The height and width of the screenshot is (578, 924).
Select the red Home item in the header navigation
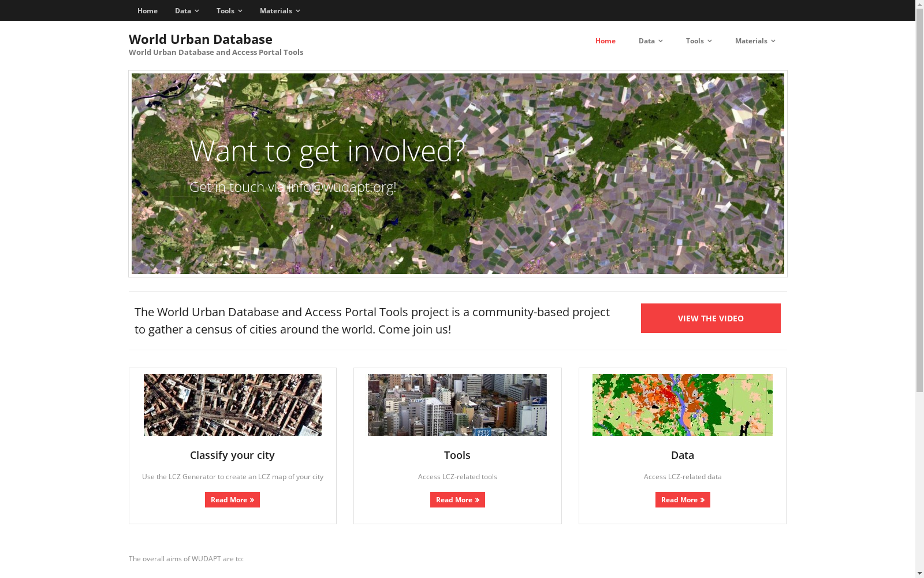(605, 40)
